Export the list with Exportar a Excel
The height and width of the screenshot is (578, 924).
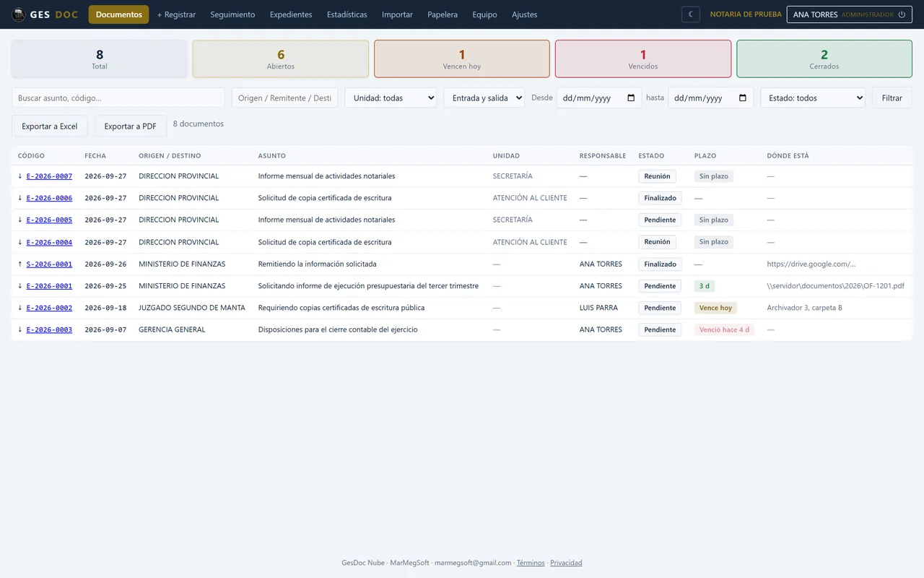pos(50,126)
